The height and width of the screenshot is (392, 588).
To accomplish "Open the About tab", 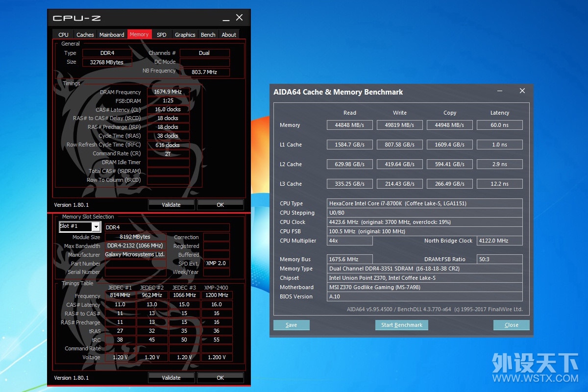I will coord(229,34).
